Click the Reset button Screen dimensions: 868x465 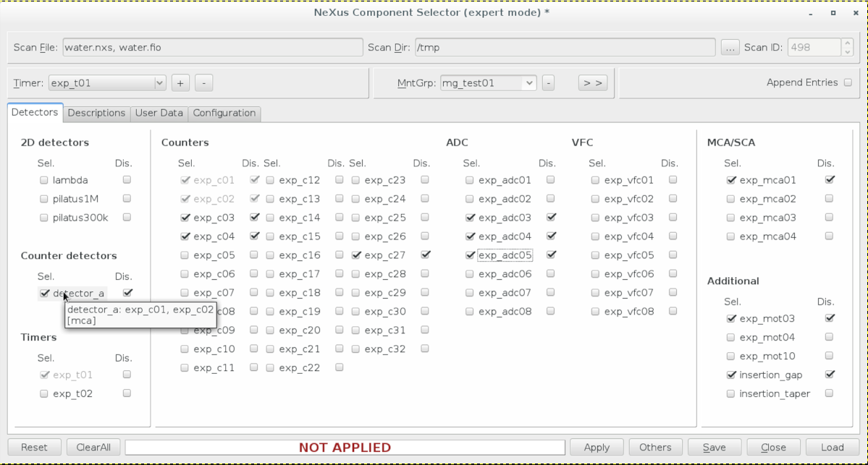pyautogui.click(x=34, y=448)
